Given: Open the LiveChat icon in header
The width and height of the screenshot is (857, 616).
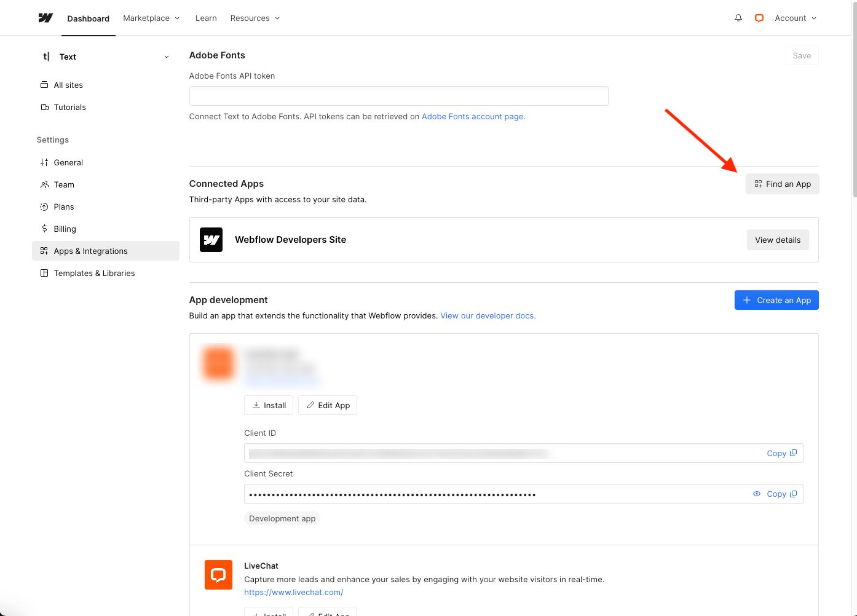Looking at the screenshot, I should [x=759, y=18].
